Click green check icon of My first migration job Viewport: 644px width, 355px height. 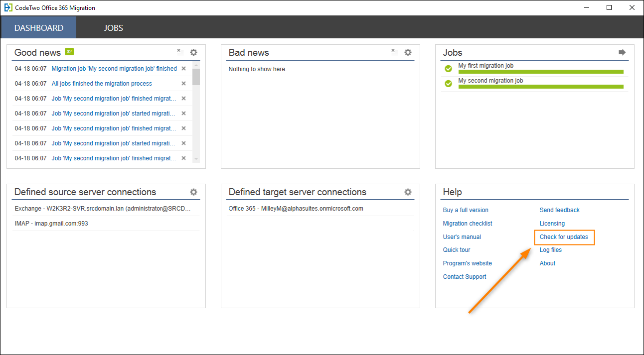click(448, 69)
